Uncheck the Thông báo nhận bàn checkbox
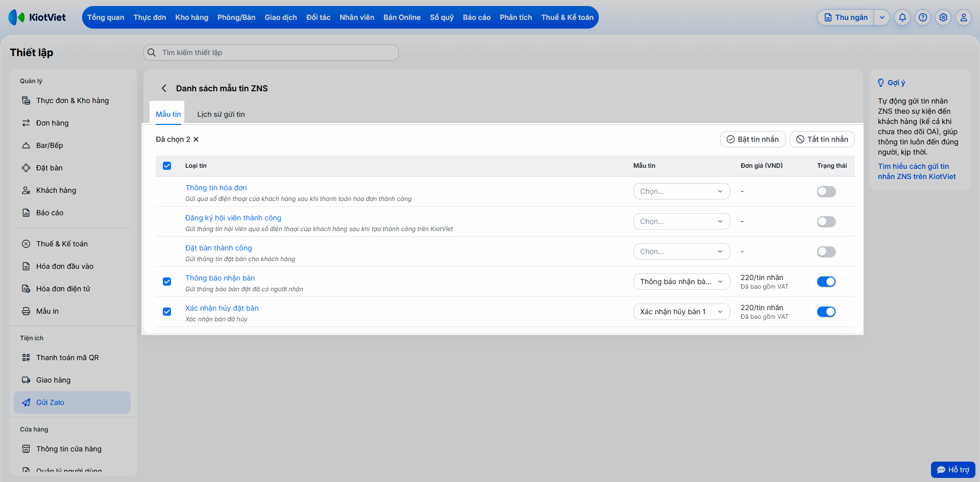This screenshot has height=482, width=980. pos(167,282)
